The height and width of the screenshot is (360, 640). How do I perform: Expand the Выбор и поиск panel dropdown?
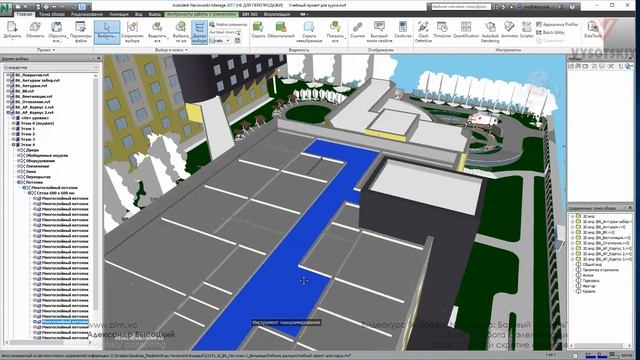pyautogui.click(x=171, y=50)
